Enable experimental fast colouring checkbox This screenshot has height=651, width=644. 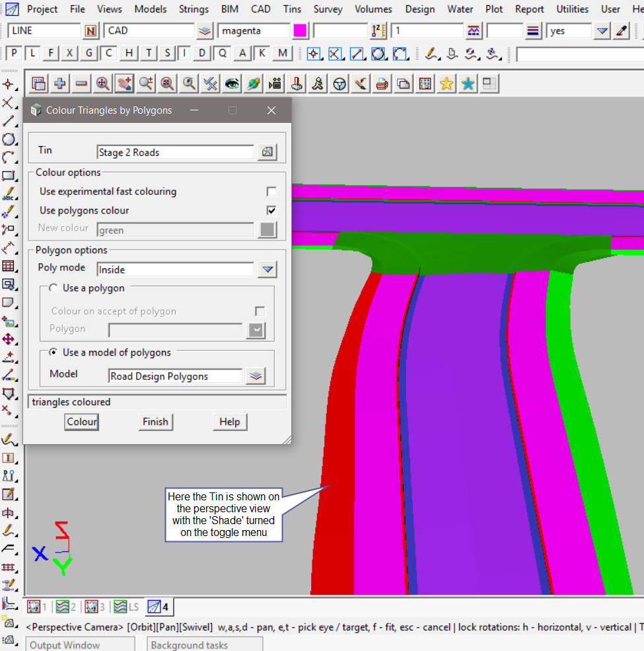point(271,192)
